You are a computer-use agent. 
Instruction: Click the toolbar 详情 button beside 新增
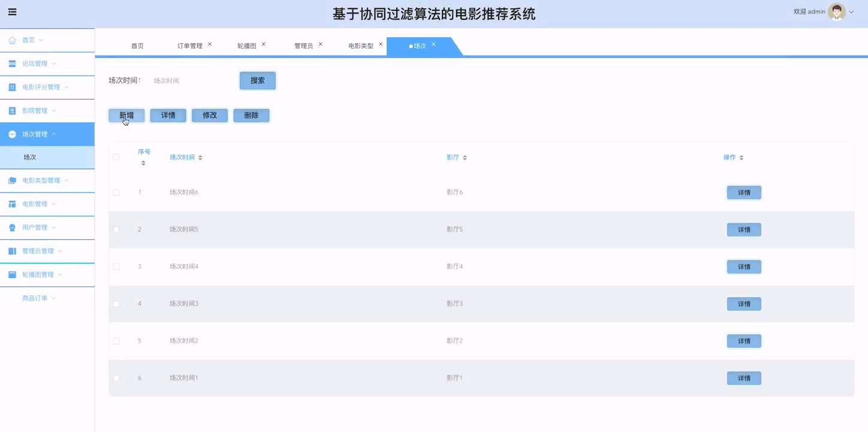click(168, 115)
